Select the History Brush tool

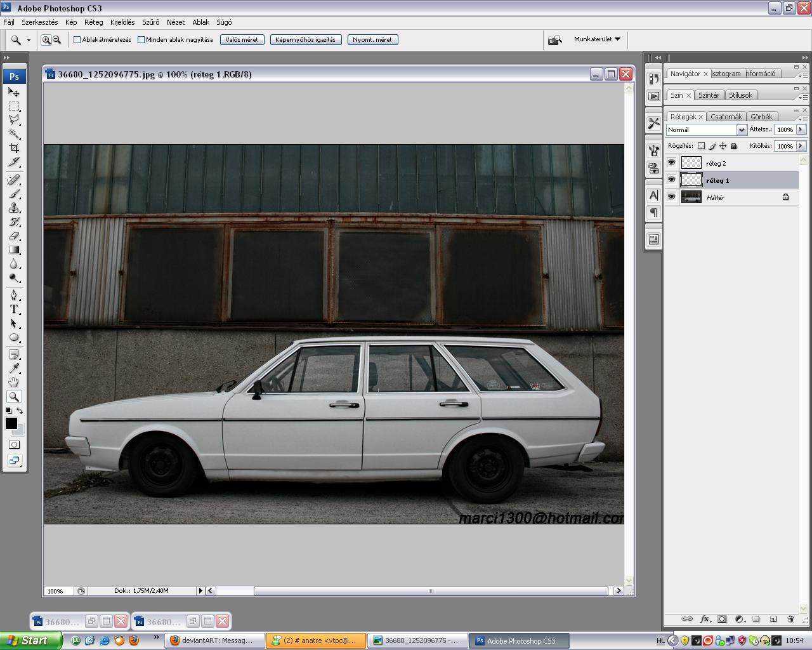click(x=14, y=222)
